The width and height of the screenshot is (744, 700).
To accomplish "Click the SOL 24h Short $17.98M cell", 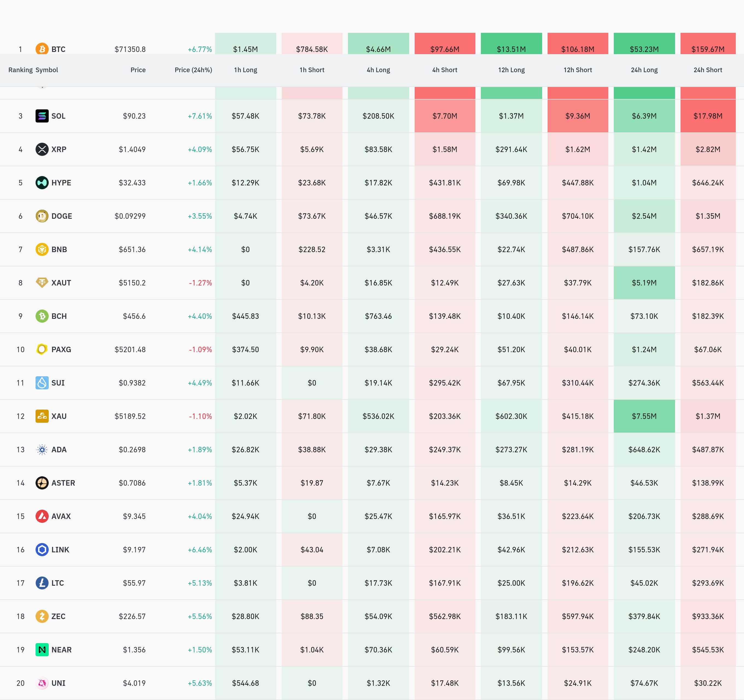I will pyautogui.click(x=707, y=116).
